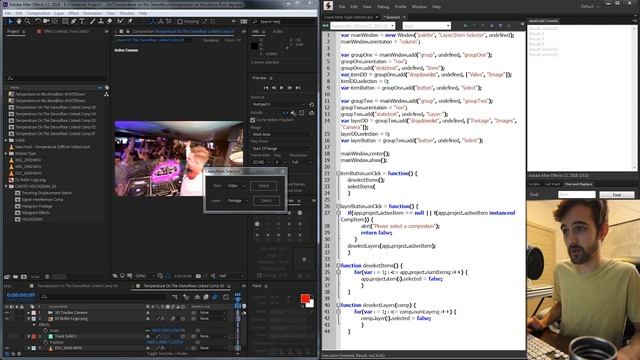This screenshot has width=640, height=360.
Task: Click Toggle Switches / Modes in timeline
Action: [x=167, y=353]
